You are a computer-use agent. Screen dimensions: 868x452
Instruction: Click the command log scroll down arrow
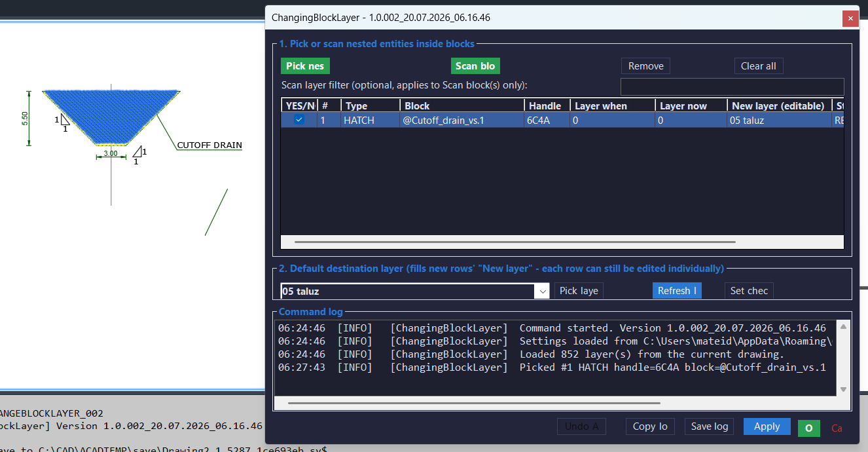pos(843,389)
